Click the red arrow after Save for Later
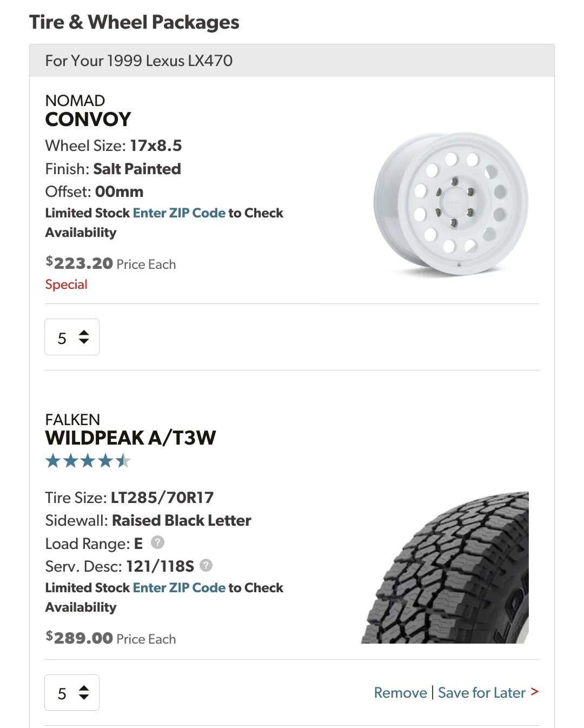 tap(534, 691)
